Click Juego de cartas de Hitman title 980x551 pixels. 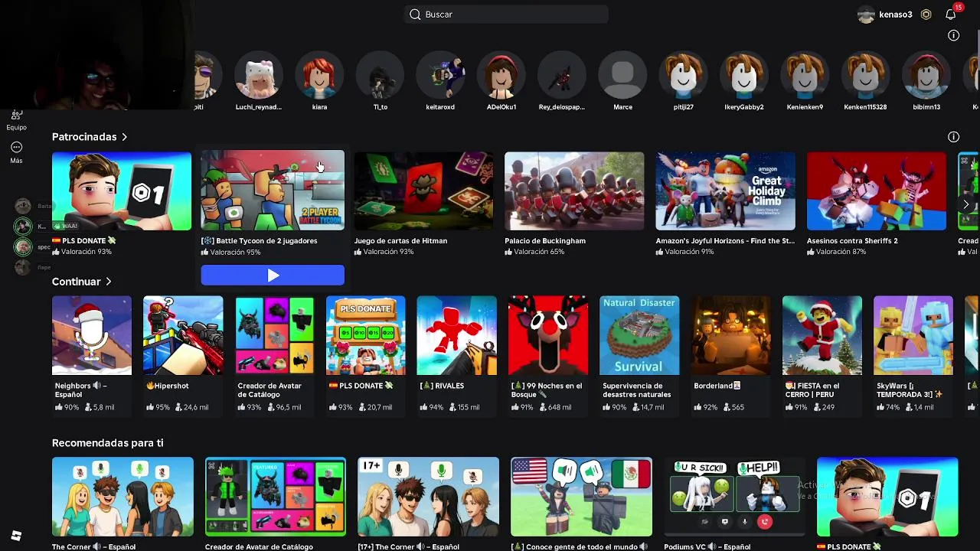[400, 240]
